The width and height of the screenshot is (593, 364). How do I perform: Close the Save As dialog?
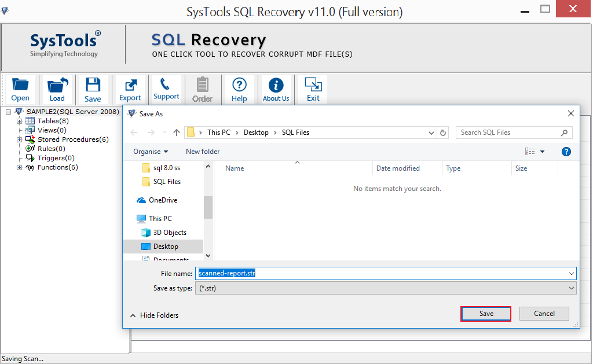(x=571, y=113)
